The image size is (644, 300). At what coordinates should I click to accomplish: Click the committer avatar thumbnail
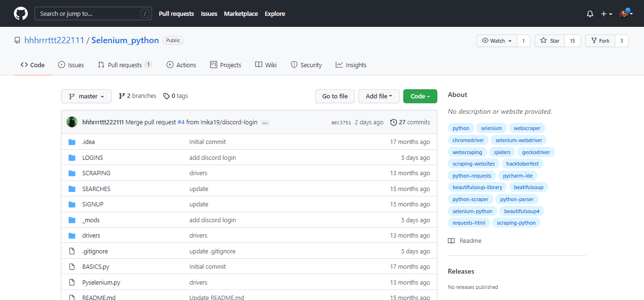72,122
